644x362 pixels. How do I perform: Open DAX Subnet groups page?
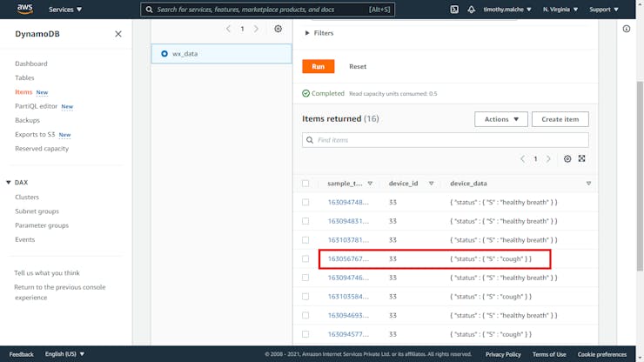click(37, 211)
